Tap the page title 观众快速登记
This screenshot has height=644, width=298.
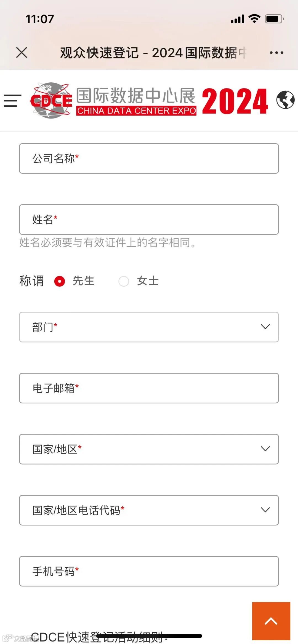pyautogui.click(x=99, y=53)
